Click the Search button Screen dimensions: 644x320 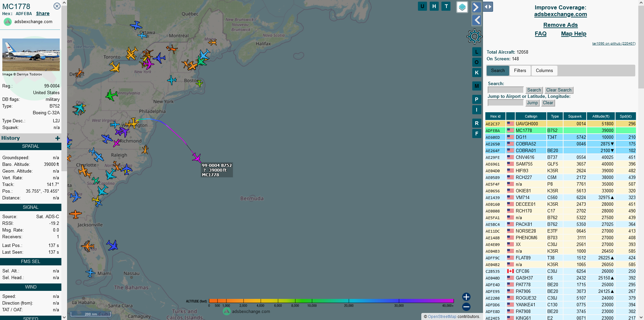[534, 90]
